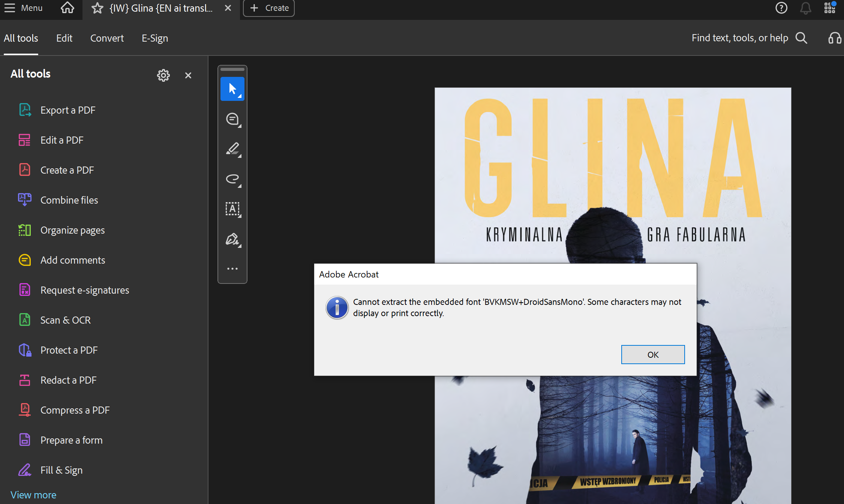Open All tools panel settings gear

click(163, 75)
